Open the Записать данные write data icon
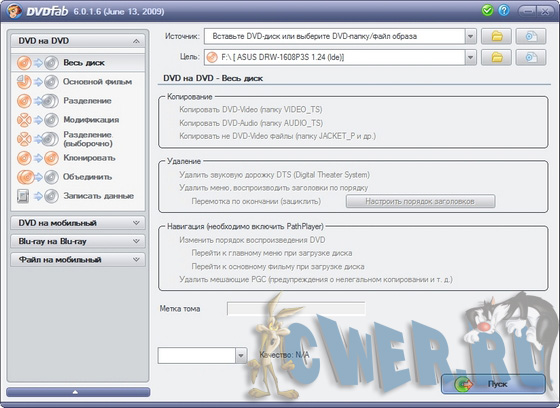Image resolution: width=560 pixels, height=408 pixels. [38, 196]
